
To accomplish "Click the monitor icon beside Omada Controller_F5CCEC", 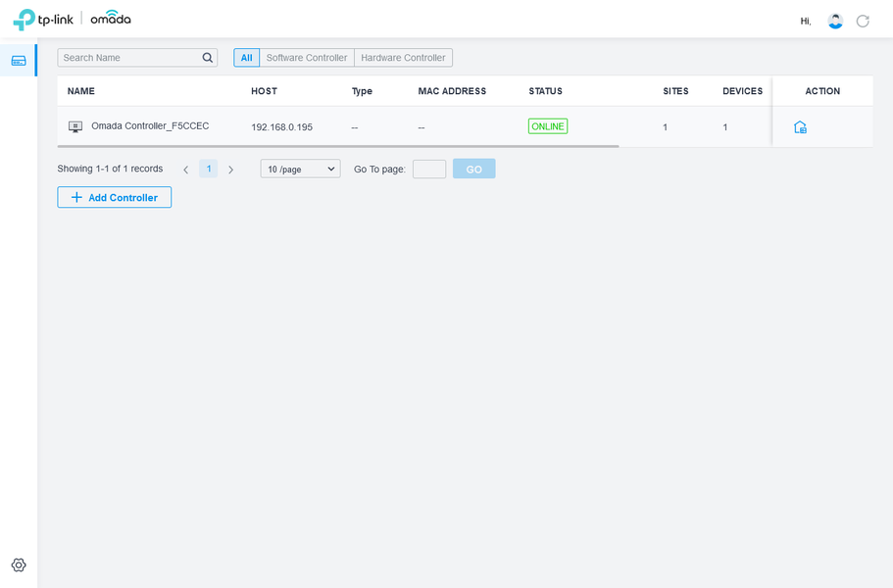I will coord(75,126).
